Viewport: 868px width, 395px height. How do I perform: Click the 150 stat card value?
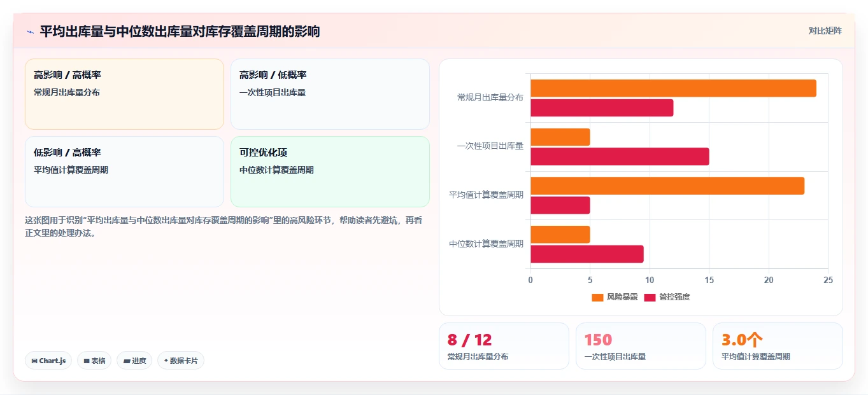(598, 340)
